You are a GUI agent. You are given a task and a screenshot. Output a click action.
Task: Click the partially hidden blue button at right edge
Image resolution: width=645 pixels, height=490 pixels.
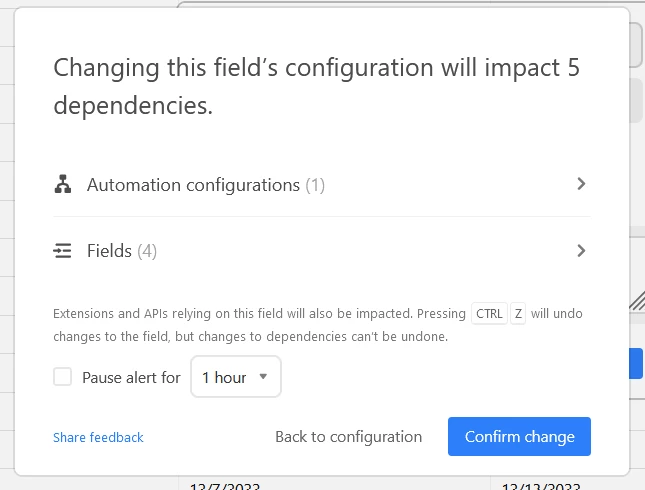tap(636, 363)
